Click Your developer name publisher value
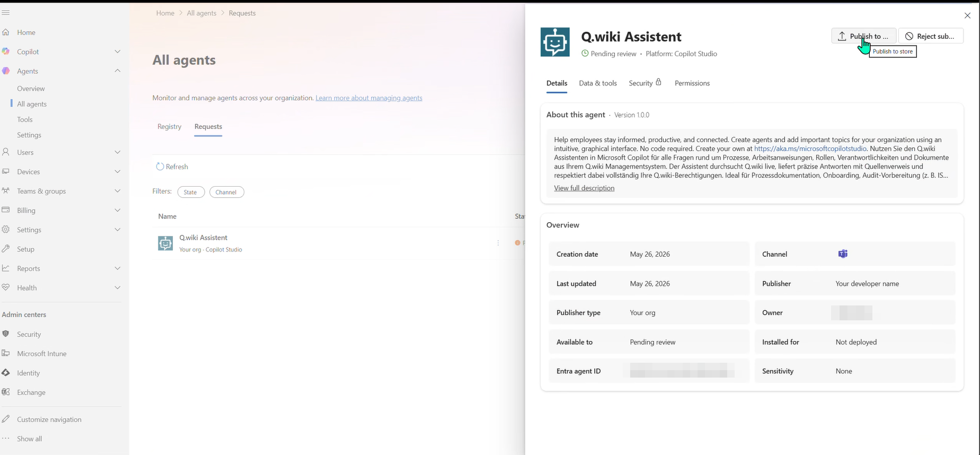Viewport: 980px width, 455px height. [x=867, y=284]
